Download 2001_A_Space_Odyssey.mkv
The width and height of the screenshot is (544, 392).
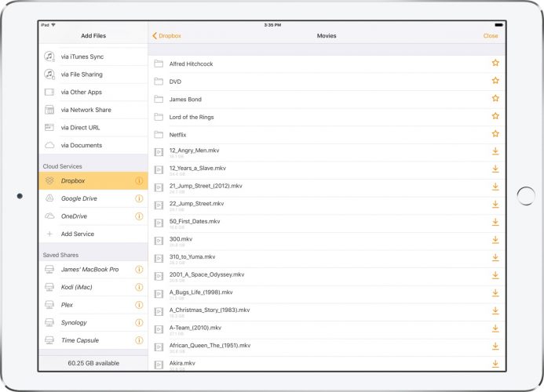point(495,275)
